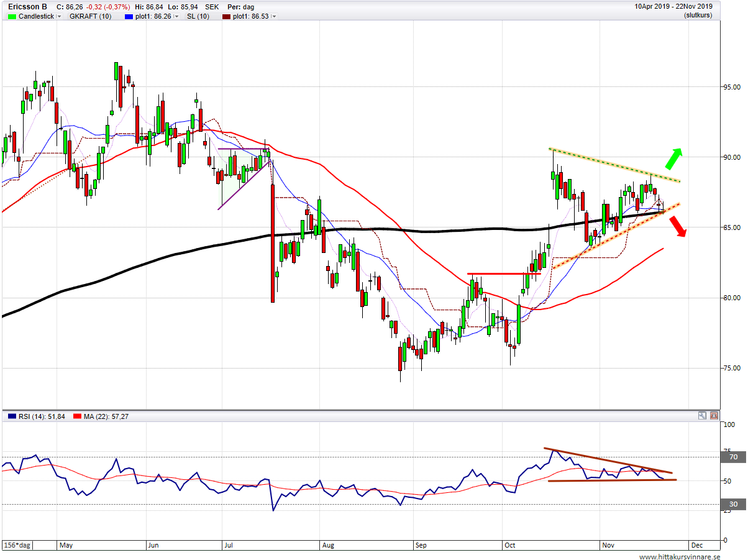Click the May label on the time axis
The height and width of the screenshot is (560, 748).
coord(66,545)
